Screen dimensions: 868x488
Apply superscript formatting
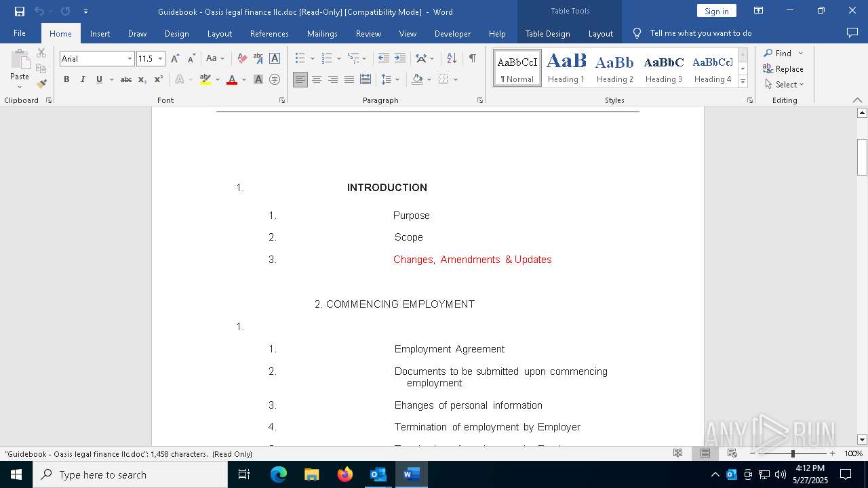pos(159,79)
